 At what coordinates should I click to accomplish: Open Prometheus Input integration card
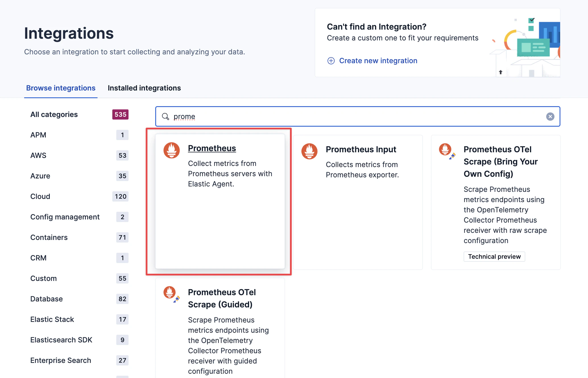361,149
